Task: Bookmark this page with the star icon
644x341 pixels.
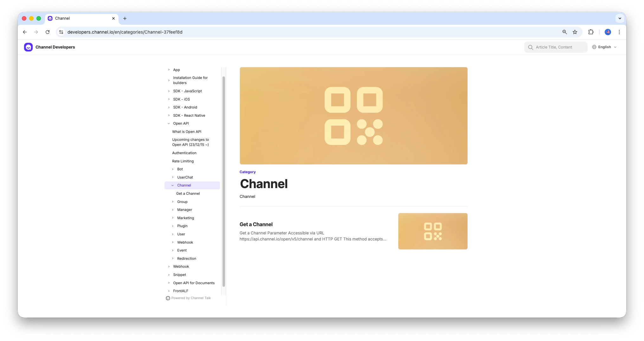Action: click(x=575, y=32)
